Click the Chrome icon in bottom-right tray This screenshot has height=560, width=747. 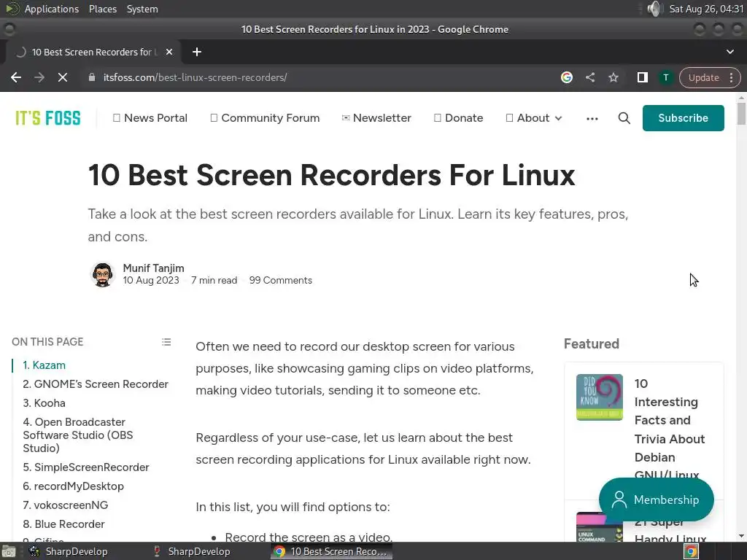691,551
